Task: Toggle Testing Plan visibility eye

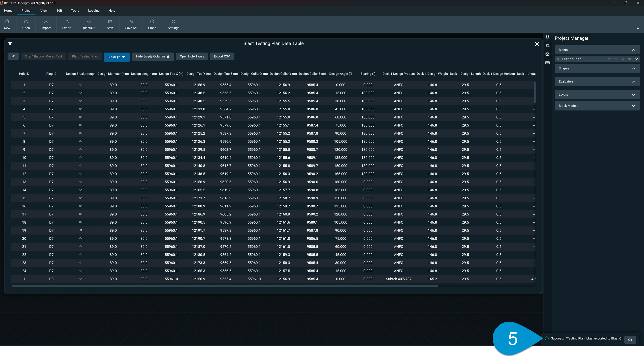Action: pos(558,59)
